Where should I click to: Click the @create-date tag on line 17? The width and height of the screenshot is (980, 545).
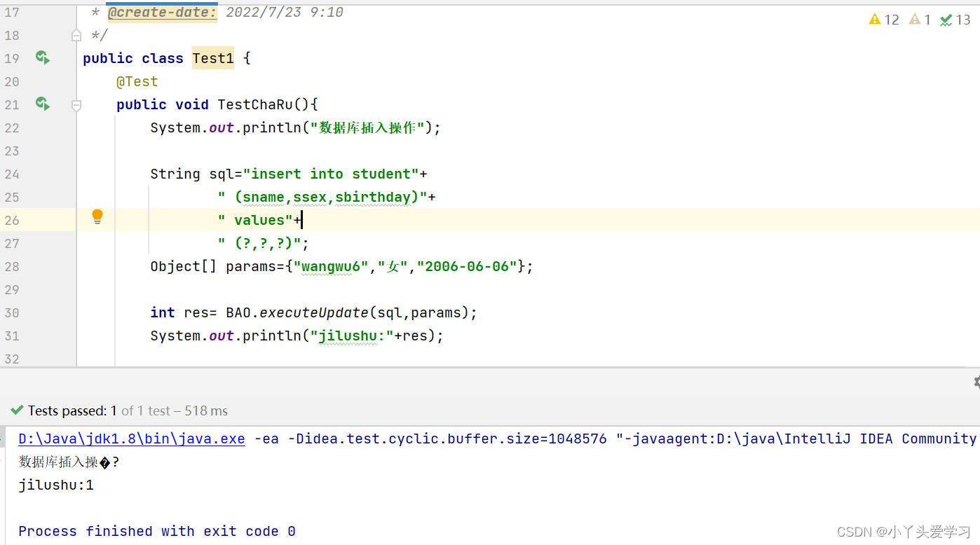[x=163, y=12]
